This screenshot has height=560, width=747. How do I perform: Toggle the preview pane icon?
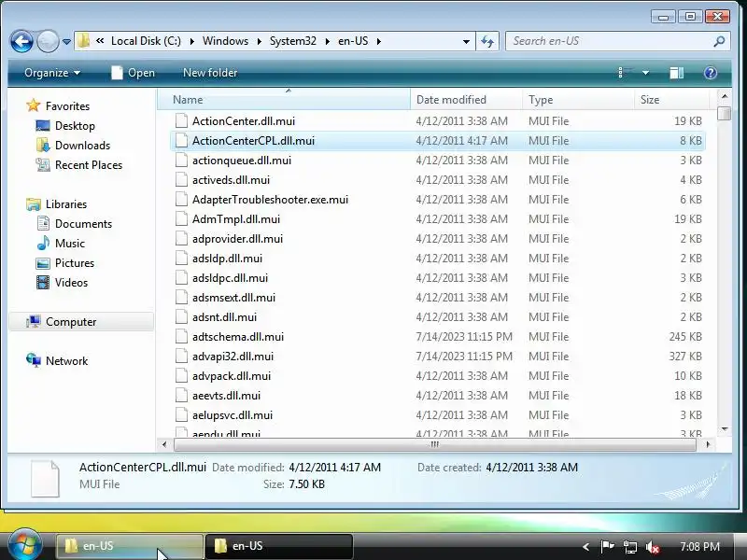[x=676, y=73]
